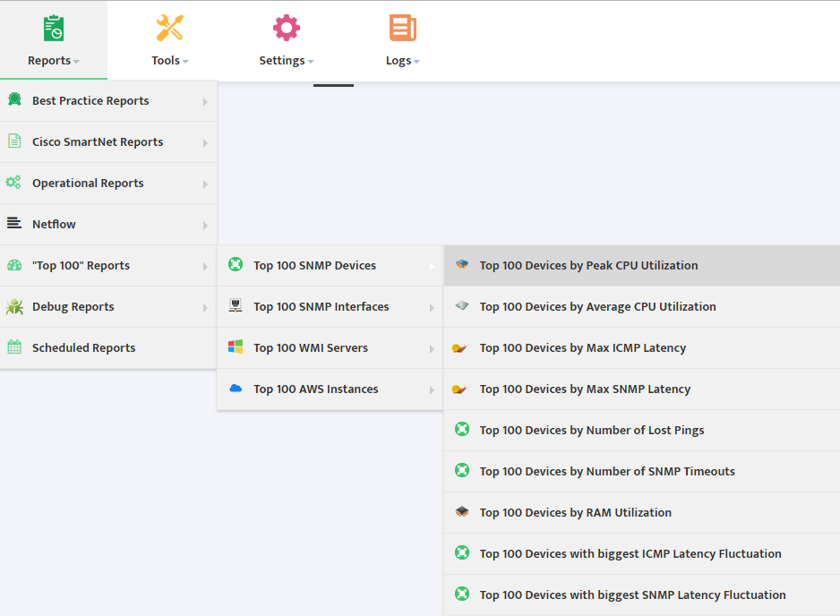Click the Windows logo beside Top 100 WMI Servers
Image resolution: width=840 pixels, height=616 pixels.
tap(236, 346)
